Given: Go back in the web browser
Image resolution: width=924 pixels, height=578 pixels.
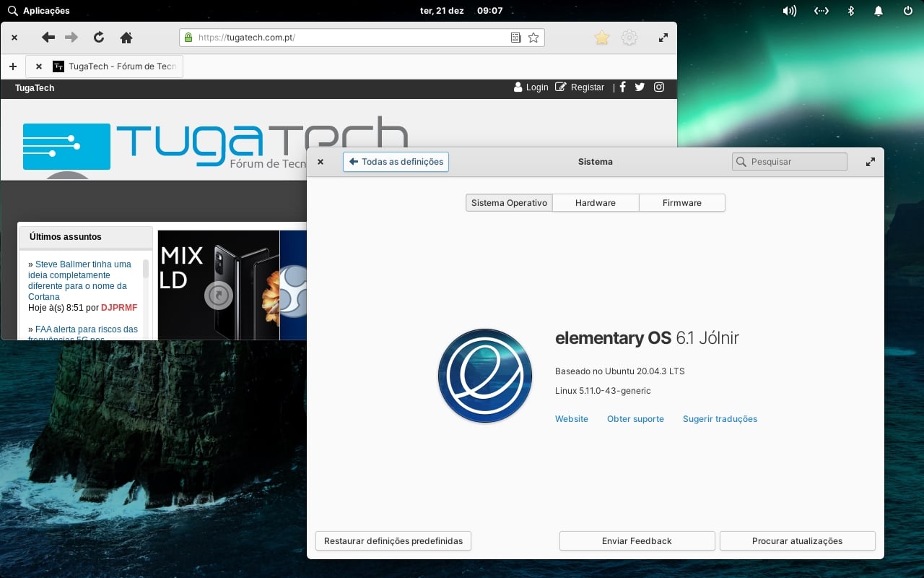Looking at the screenshot, I should pyautogui.click(x=48, y=38).
